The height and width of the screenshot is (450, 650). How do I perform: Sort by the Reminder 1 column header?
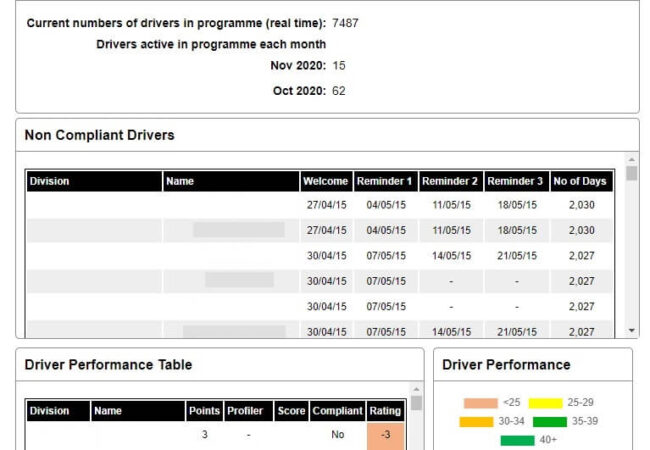click(386, 181)
